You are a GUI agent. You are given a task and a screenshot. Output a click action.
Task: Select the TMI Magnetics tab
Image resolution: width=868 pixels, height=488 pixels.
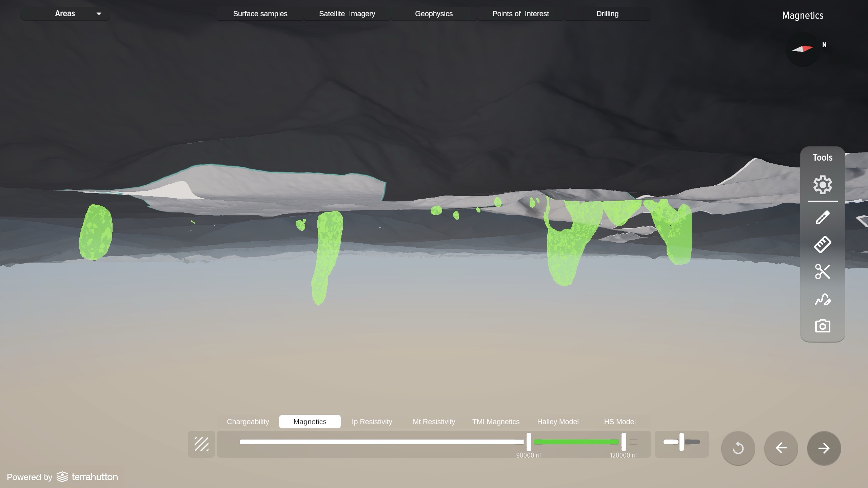pos(496,422)
